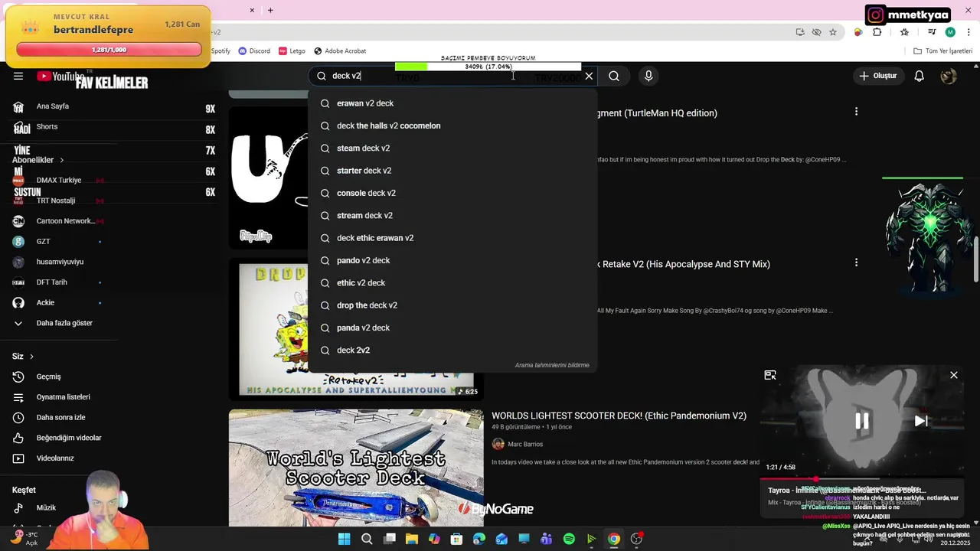The height and width of the screenshot is (551, 980).
Task: Open the Letgo bookmark
Action: 292,51
